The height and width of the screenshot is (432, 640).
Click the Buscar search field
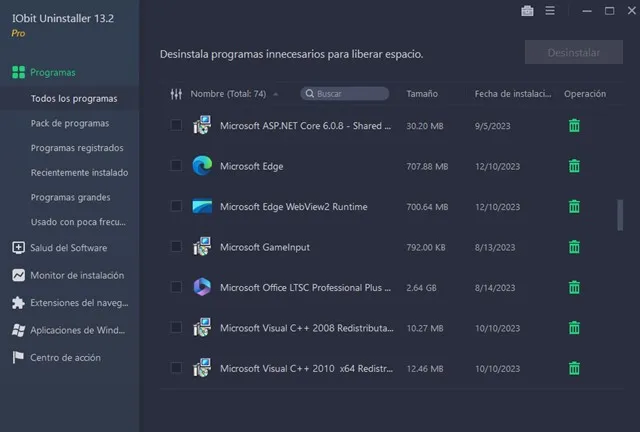coord(345,94)
